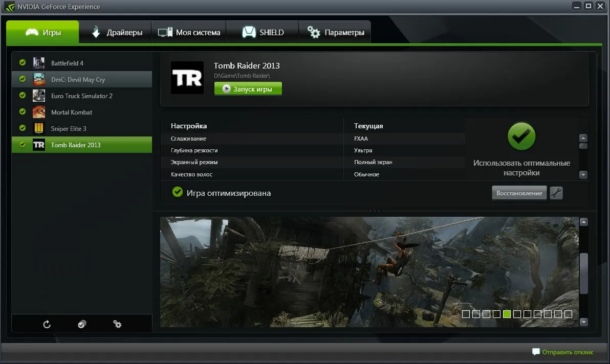This screenshot has height=364, width=610.
Task: Click the optimize all games checkmark icon
Action: click(82, 324)
